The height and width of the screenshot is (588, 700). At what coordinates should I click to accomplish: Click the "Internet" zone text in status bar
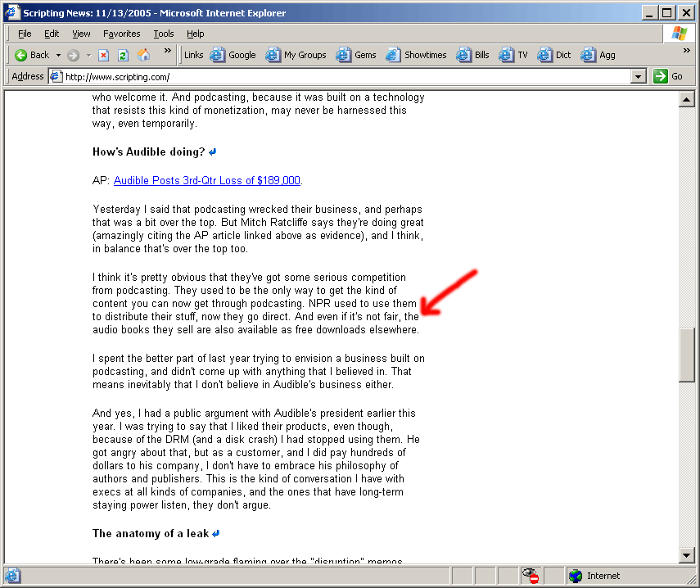pyautogui.click(x=603, y=576)
